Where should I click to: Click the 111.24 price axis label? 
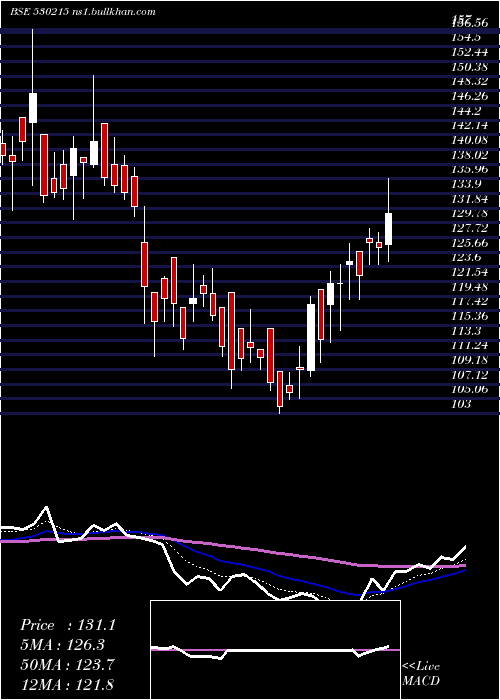(469, 346)
